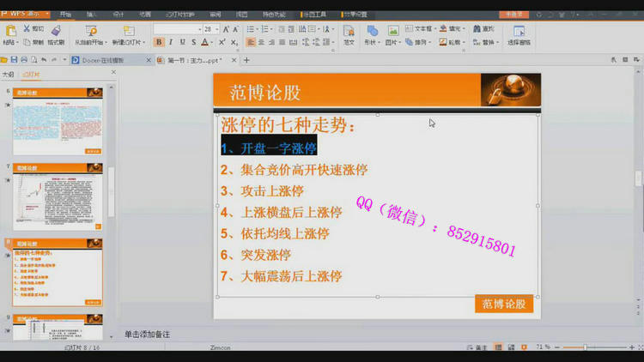644x362 pixels.
Task: Click the new document tab plus button
Action: [246, 60]
